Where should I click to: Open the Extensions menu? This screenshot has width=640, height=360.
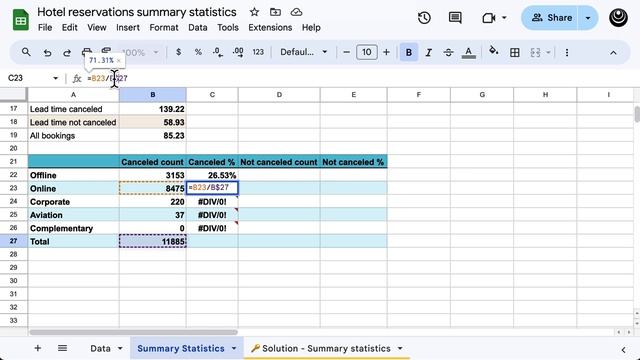pyautogui.click(x=270, y=28)
